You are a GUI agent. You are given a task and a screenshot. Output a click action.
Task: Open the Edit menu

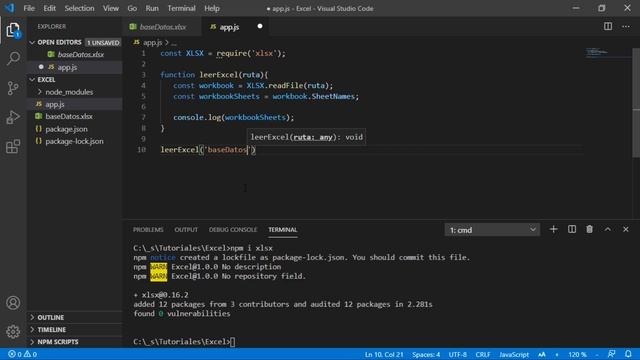(x=49, y=8)
